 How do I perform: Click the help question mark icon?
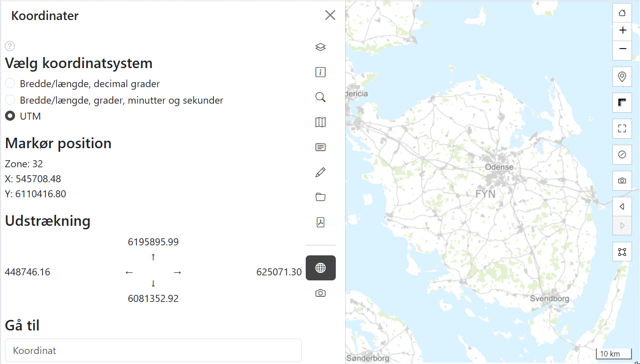(10, 46)
